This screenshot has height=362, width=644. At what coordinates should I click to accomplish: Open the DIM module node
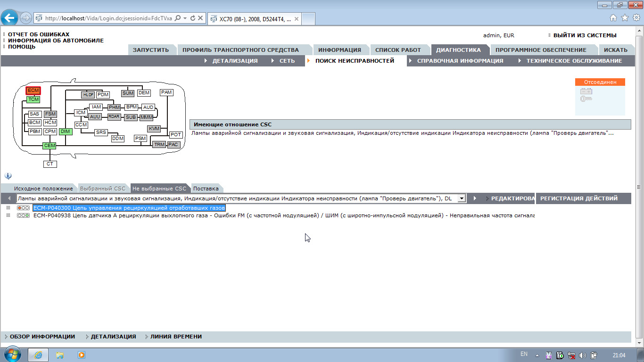pos(66,132)
